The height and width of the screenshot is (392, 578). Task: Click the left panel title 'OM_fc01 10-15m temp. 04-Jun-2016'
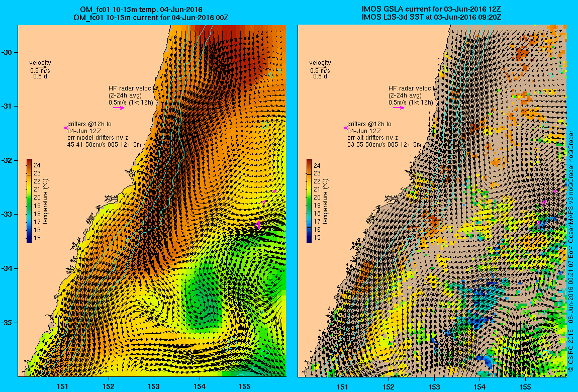coord(141,10)
